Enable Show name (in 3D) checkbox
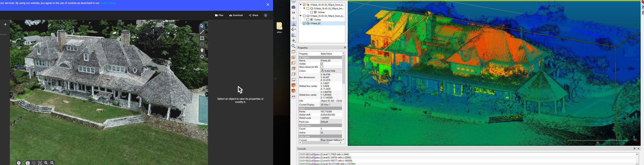This screenshot has height=165, width=644. click(x=322, y=67)
